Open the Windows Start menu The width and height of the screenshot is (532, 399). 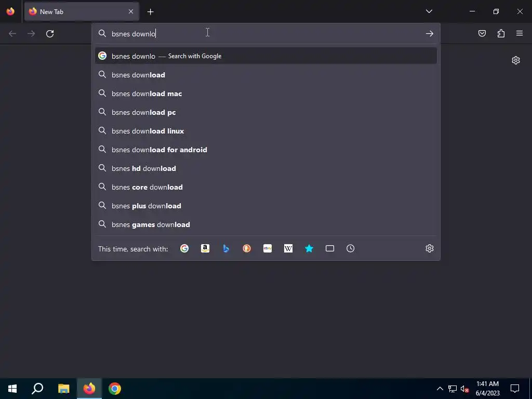[12, 389]
